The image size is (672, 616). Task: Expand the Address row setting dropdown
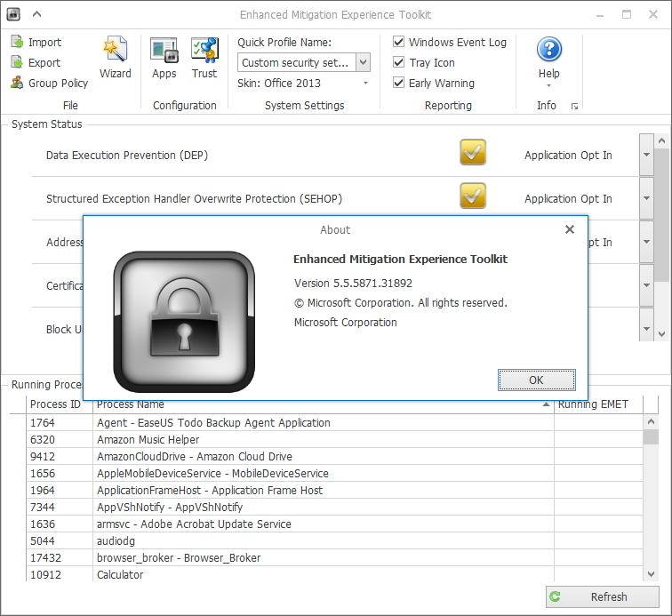[x=646, y=242]
